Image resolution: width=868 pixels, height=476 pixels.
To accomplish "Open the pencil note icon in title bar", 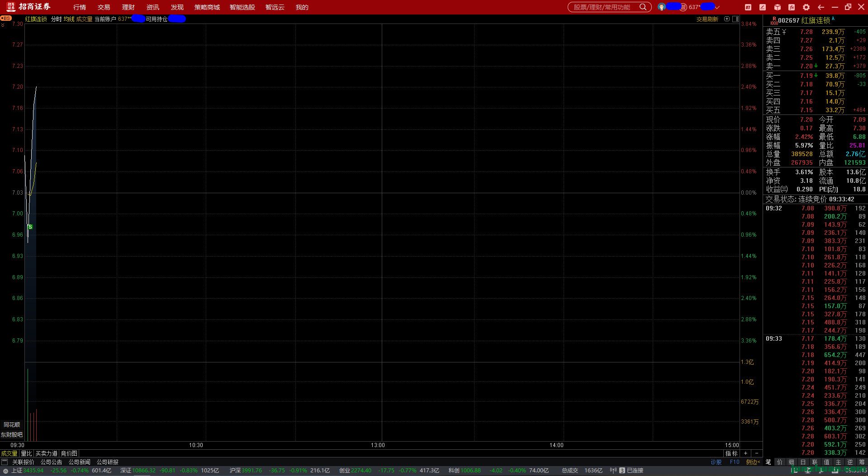I will (x=763, y=7).
